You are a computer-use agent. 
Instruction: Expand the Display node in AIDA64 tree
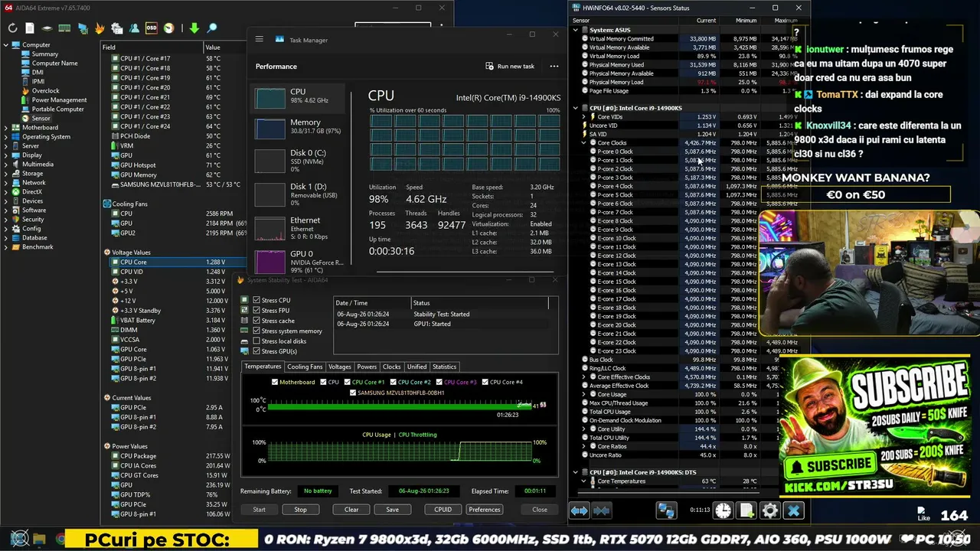click(6, 155)
